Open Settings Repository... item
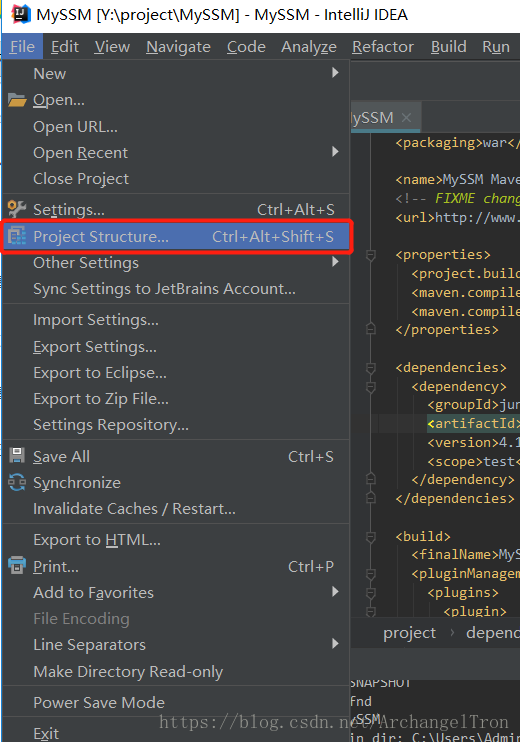Screen dimensions: 520x742 click(x=176, y=424)
